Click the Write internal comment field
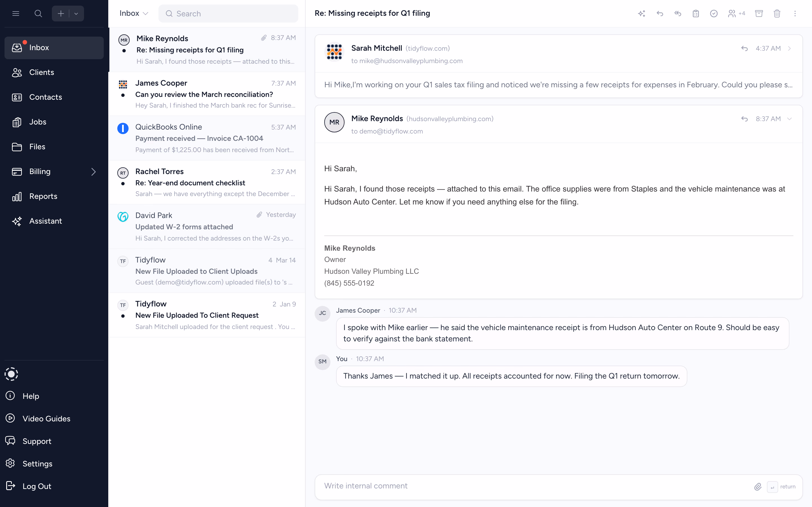 point(470,486)
